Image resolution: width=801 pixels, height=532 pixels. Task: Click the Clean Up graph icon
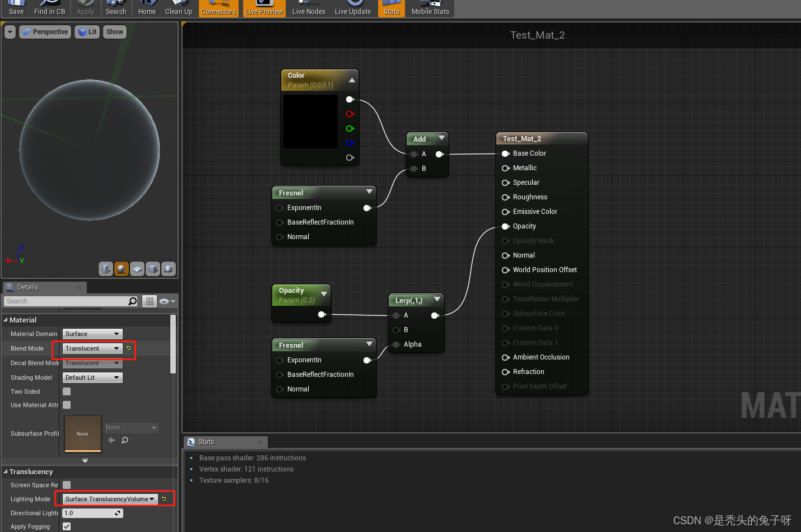click(x=179, y=8)
